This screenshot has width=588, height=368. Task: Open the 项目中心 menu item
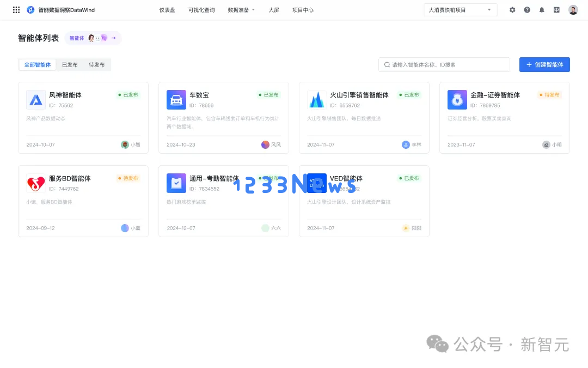(303, 10)
